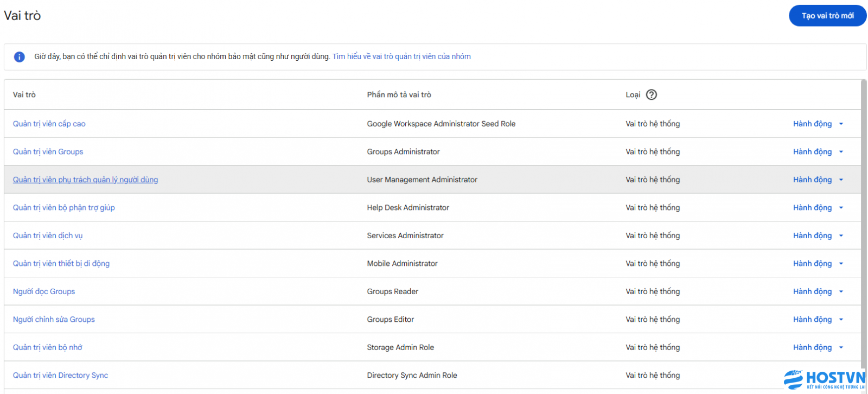Click Groups Reader description text
Viewport: 868px width, 394px height.
click(x=393, y=291)
